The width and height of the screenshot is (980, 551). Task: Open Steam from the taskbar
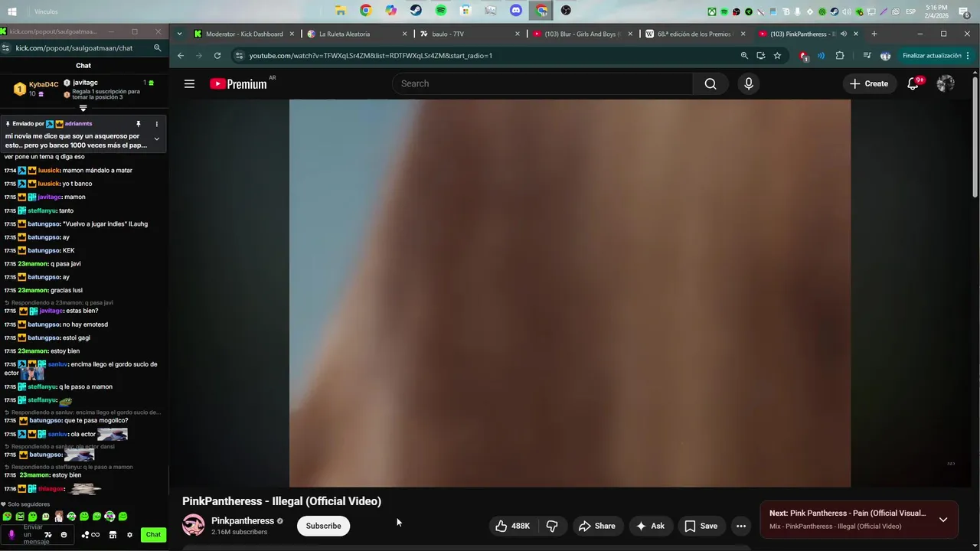point(416,11)
